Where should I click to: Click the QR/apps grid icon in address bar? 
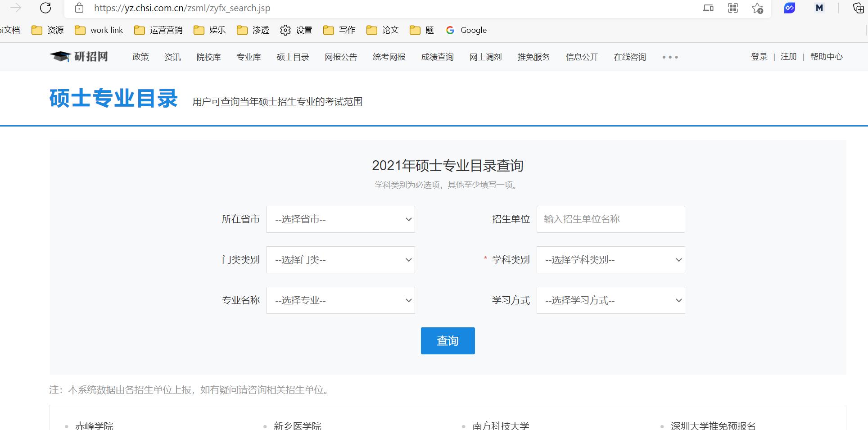733,8
